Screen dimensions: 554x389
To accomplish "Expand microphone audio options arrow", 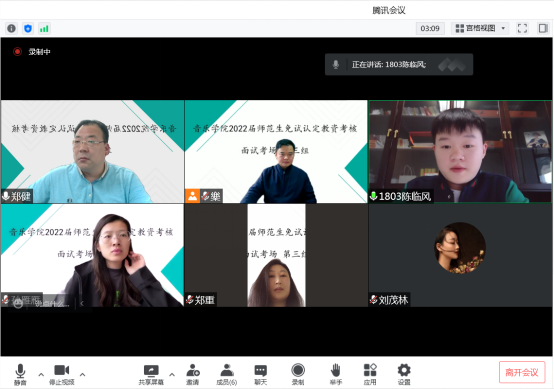I will click(x=41, y=374).
